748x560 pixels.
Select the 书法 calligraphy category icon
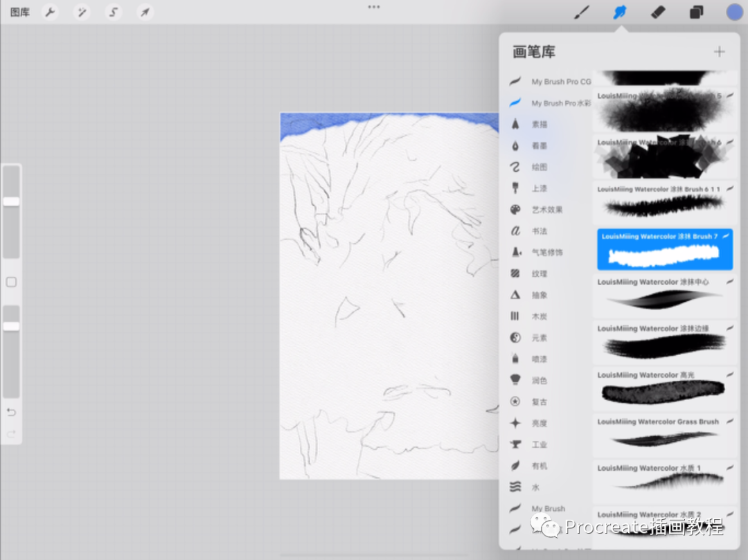pyautogui.click(x=515, y=231)
